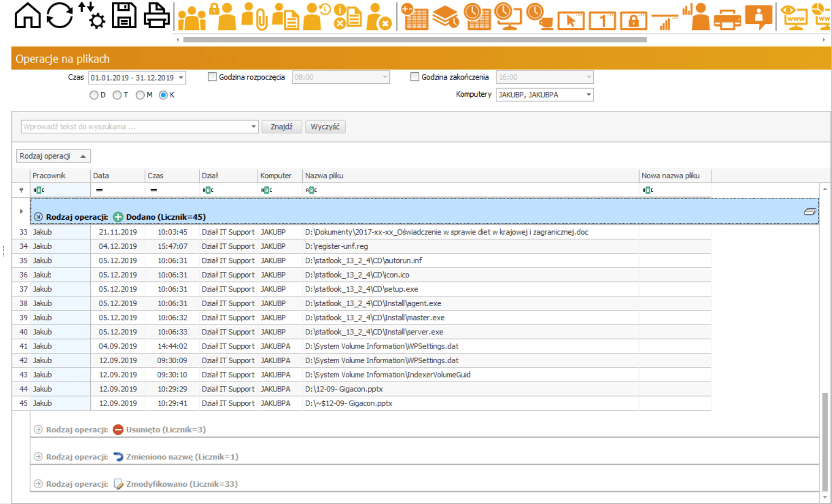Select the row with D:\12-09- Gigacon.pptx

point(362,389)
